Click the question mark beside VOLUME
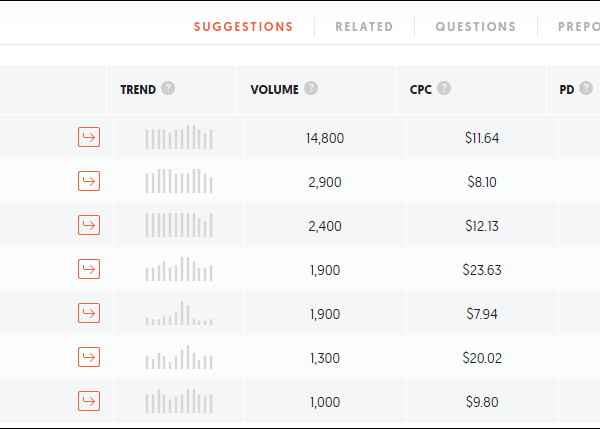The height and width of the screenshot is (429, 600). click(312, 88)
